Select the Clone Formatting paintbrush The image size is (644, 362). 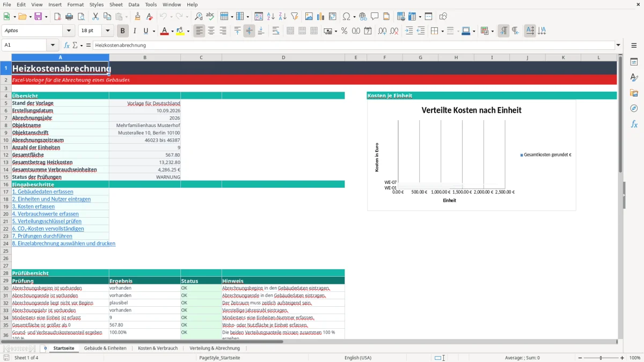(x=138, y=17)
